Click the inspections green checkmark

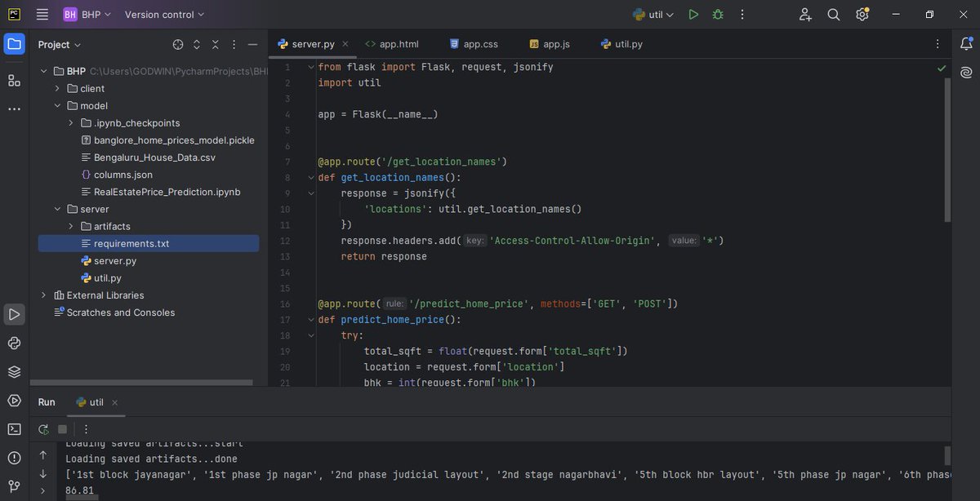coord(942,68)
